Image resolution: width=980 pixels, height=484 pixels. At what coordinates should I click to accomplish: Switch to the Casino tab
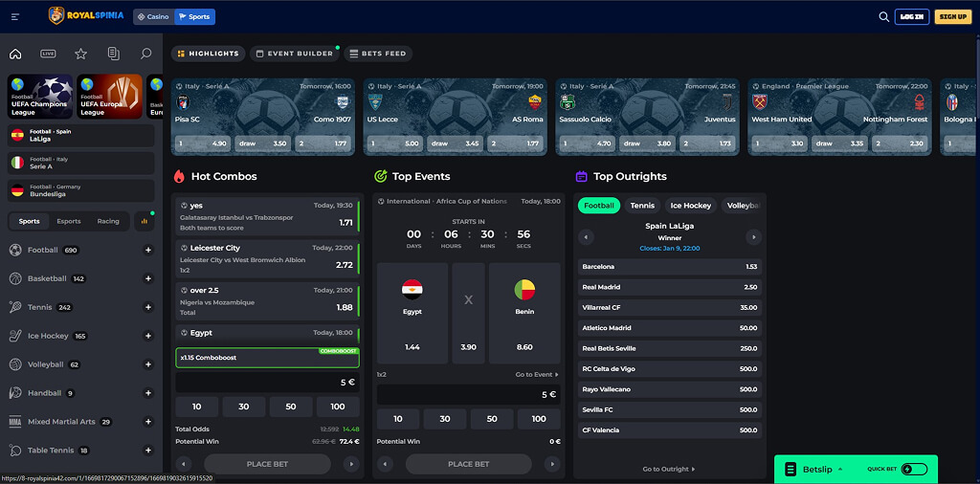[154, 17]
